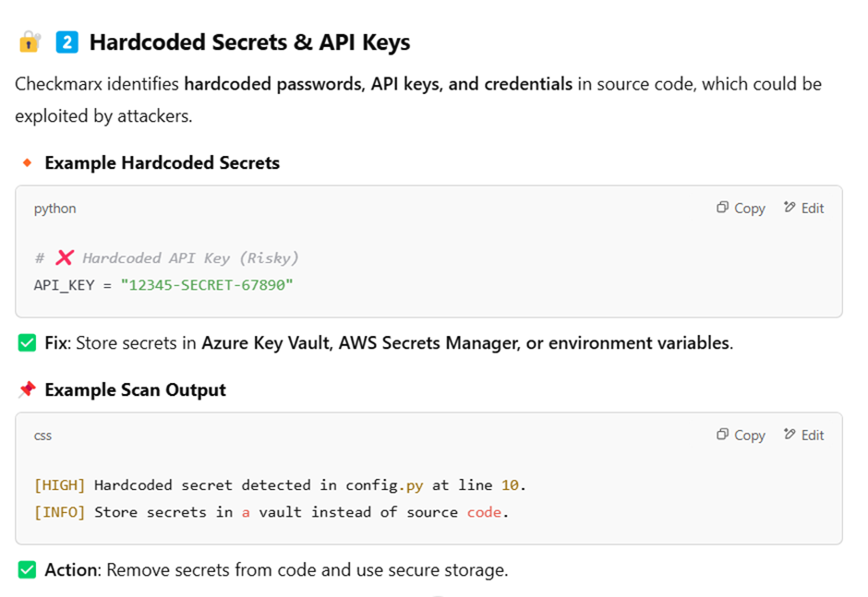Click the green checkmark next to Action
868x597 pixels.
pos(27,570)
